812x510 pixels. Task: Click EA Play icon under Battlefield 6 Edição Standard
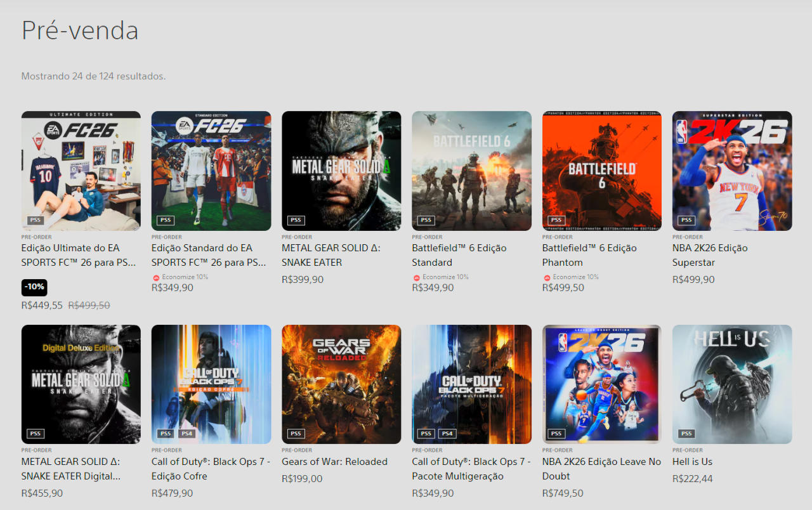[416, 277]
